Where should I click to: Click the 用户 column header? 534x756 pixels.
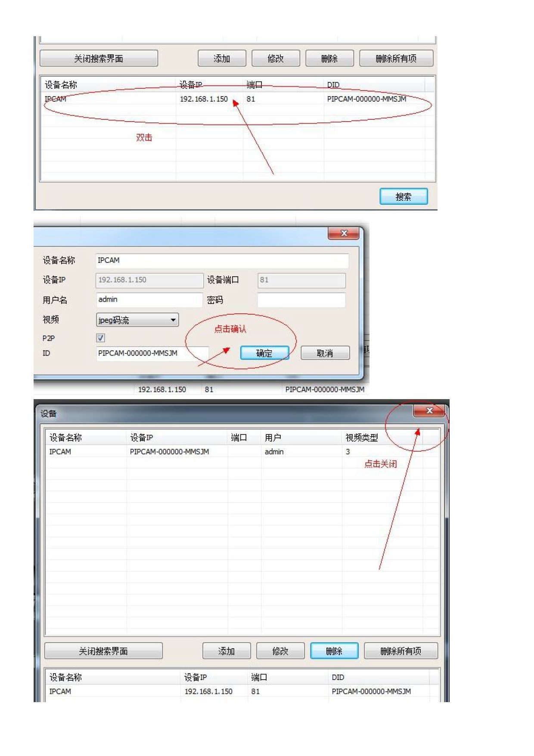tap(273, 438)
